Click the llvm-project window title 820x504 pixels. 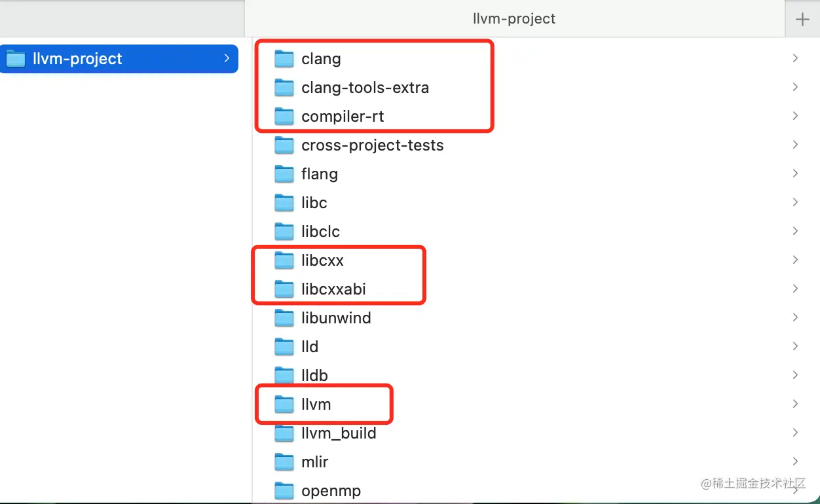[x=513, y=18]
